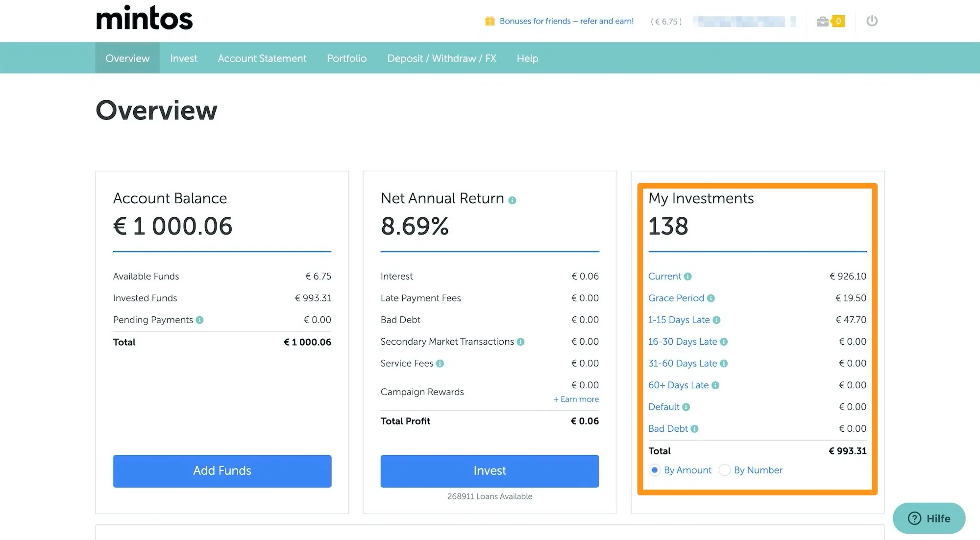Click the gift icon beside the referral bonus link
980x540 pixels.
[490, 21]
